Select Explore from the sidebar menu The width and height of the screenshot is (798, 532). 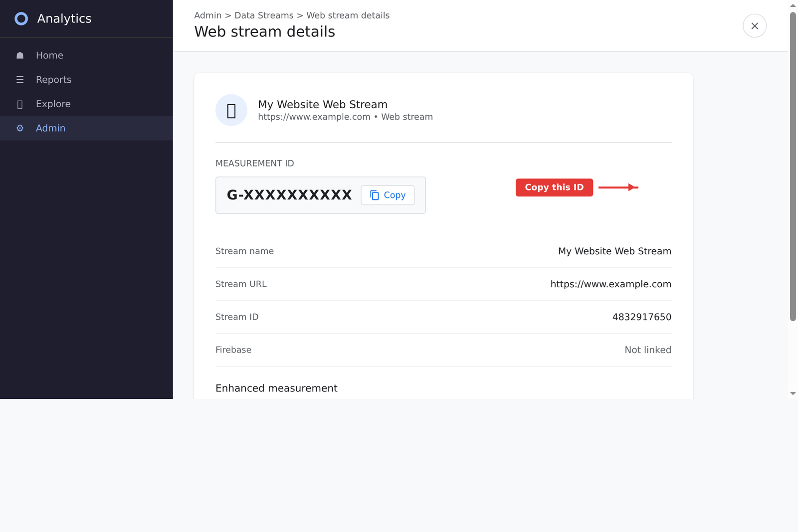53,104
